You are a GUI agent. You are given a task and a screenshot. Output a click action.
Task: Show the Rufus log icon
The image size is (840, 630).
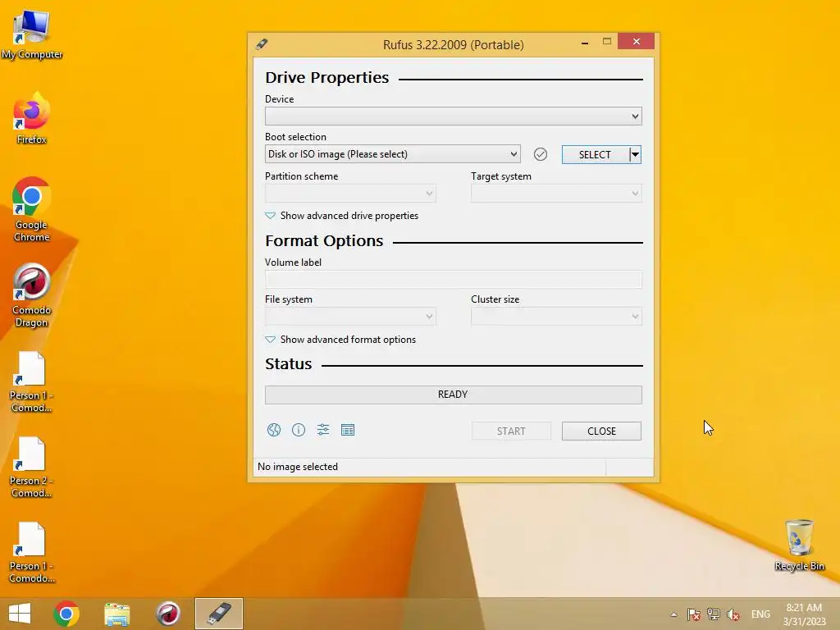click(x=348, y=430)
